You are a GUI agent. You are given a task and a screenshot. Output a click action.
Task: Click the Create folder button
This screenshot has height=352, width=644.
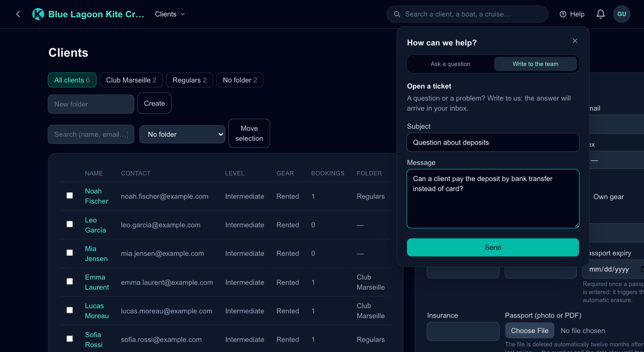[x=155, y=103]
